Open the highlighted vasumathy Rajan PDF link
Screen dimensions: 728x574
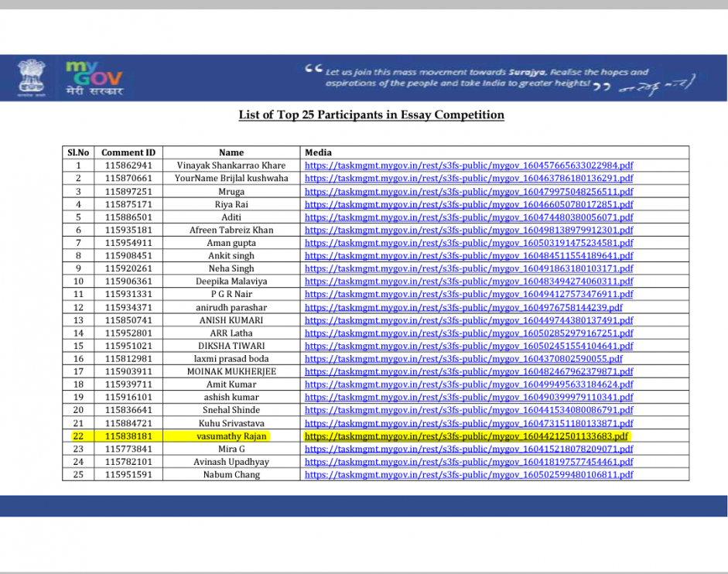pos(468,436)
